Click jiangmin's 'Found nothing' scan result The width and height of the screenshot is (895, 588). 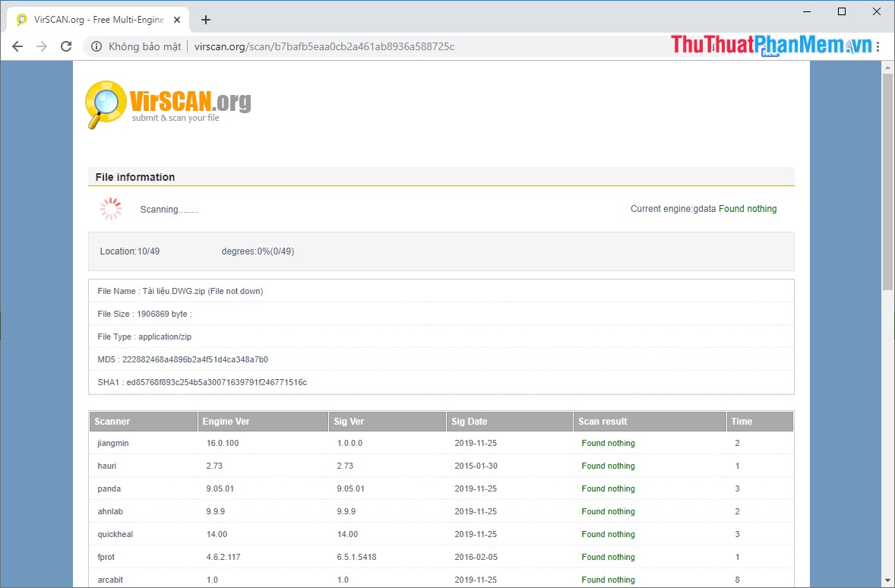pos(608,443)
